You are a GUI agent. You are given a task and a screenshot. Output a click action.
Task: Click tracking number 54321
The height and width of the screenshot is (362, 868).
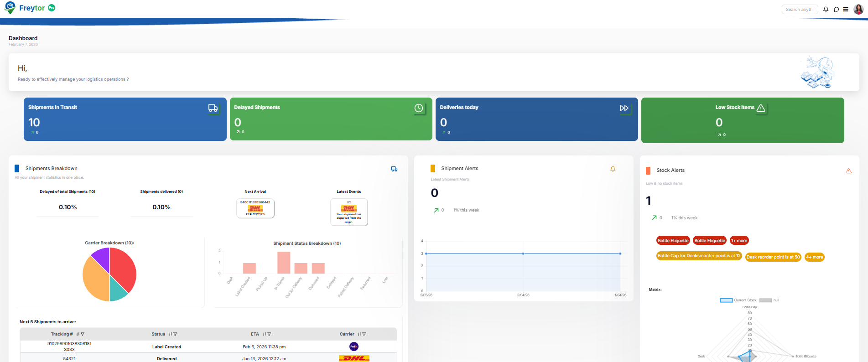tap(69, 359)
